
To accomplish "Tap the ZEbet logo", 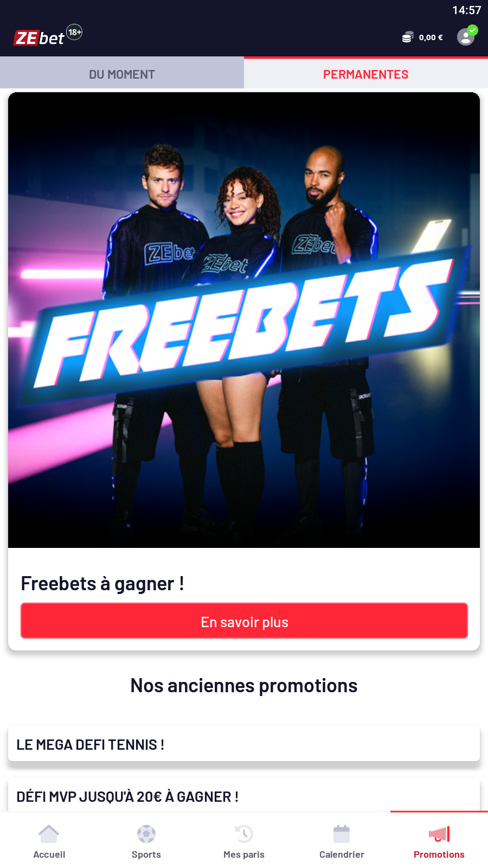I will [x=39, y=38].
